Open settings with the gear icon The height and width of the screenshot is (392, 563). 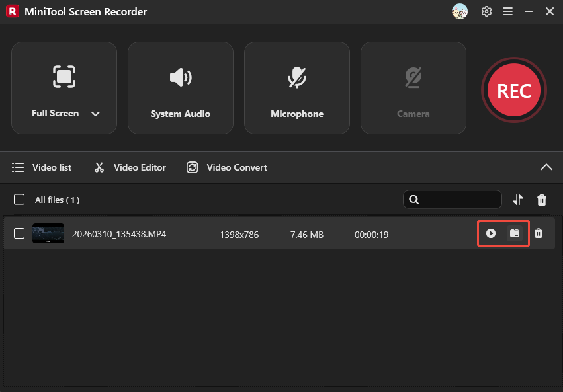pos(486,11)
